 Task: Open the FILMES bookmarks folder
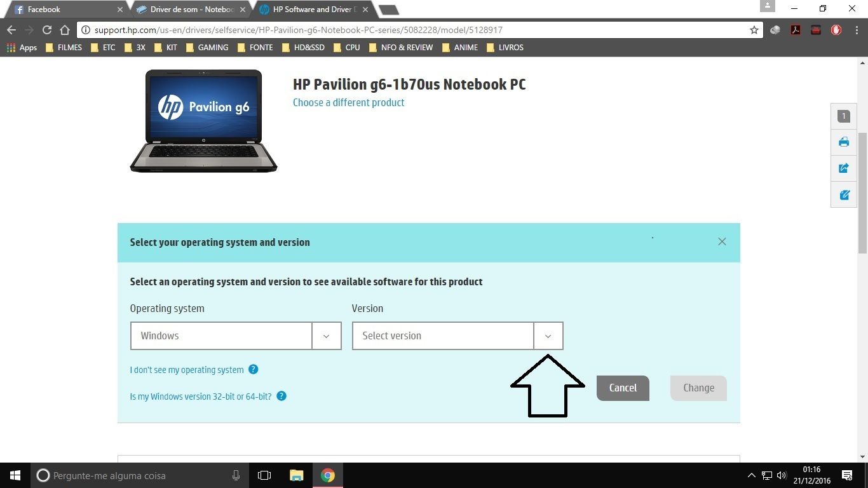click(64, 48)
